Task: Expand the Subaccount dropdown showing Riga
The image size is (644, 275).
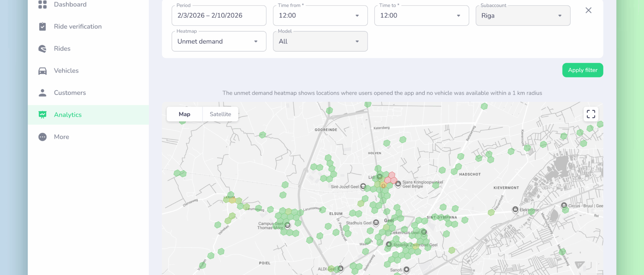Action: click(523, 16)
